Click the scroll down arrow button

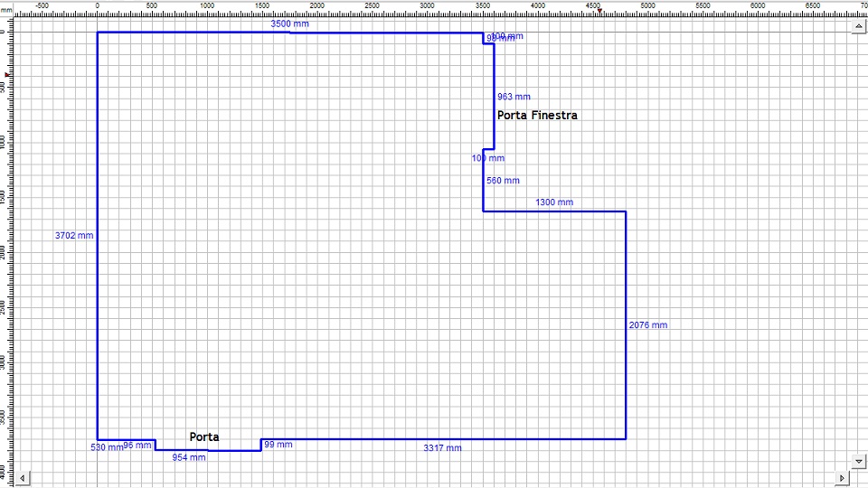859,460
